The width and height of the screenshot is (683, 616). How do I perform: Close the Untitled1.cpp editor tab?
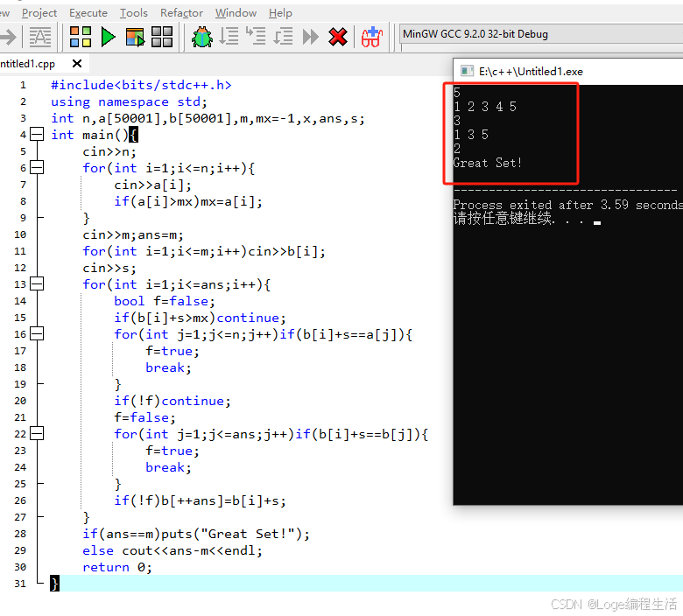click(77, 64)
